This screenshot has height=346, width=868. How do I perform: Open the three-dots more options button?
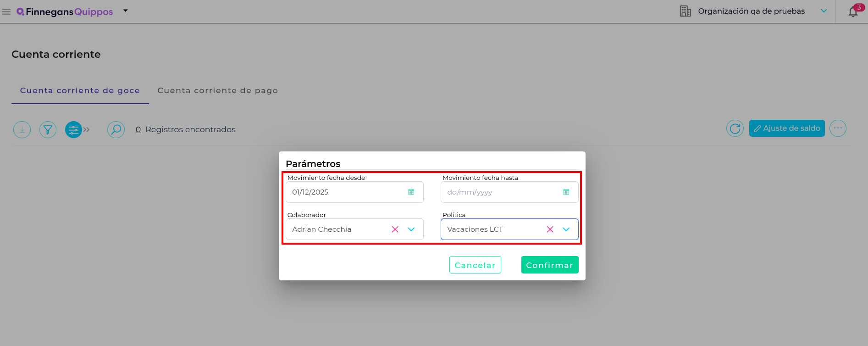click(838, 128)
